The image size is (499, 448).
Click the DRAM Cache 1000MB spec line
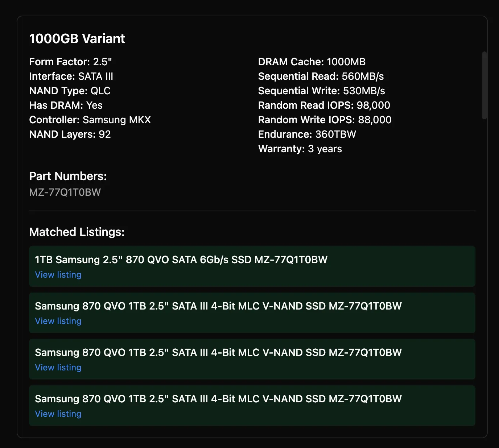(312, 62)
